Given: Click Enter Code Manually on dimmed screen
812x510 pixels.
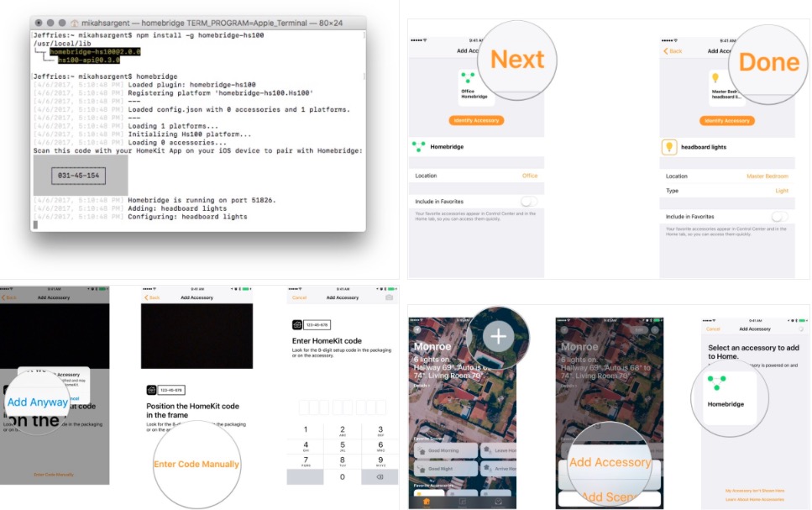Looking at the screenshot, I should pos(54,474).
